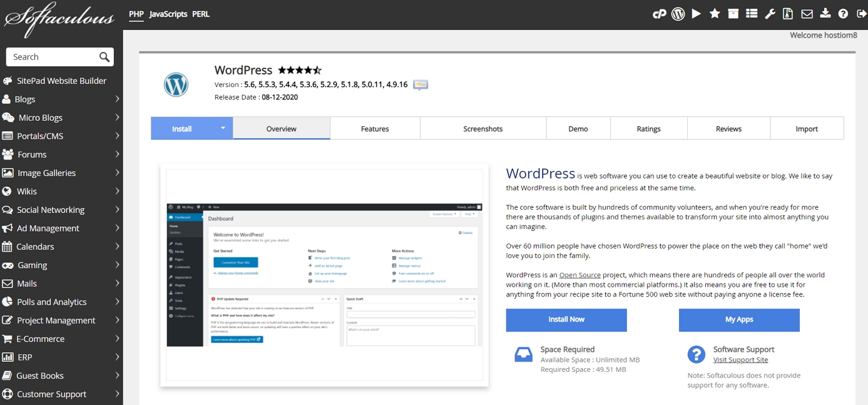This screenshot has width=868, height=405.
Task: Open settings via the wrench icon
Action: [770, 13]
